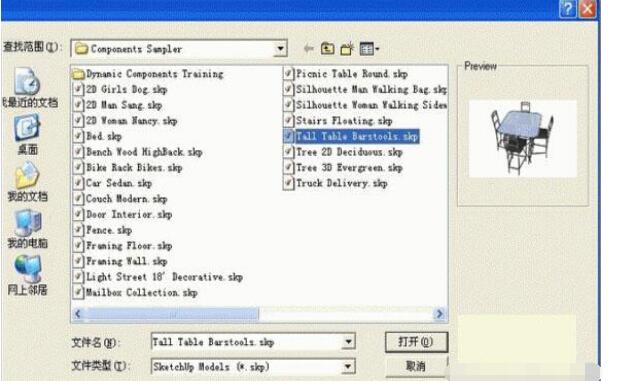Select Tall Table Barstools.skp file
This screenshot has height=381, width=624.
click(x=351, y=136)
